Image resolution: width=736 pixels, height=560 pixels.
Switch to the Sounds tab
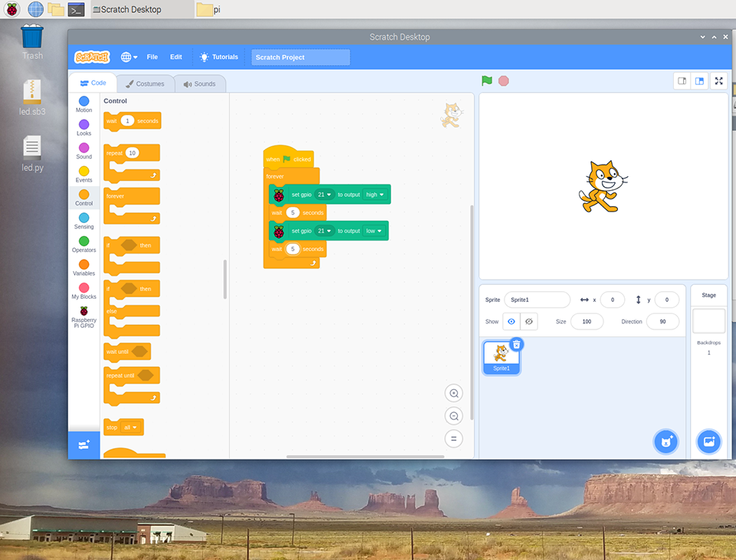tap(200, 84)
